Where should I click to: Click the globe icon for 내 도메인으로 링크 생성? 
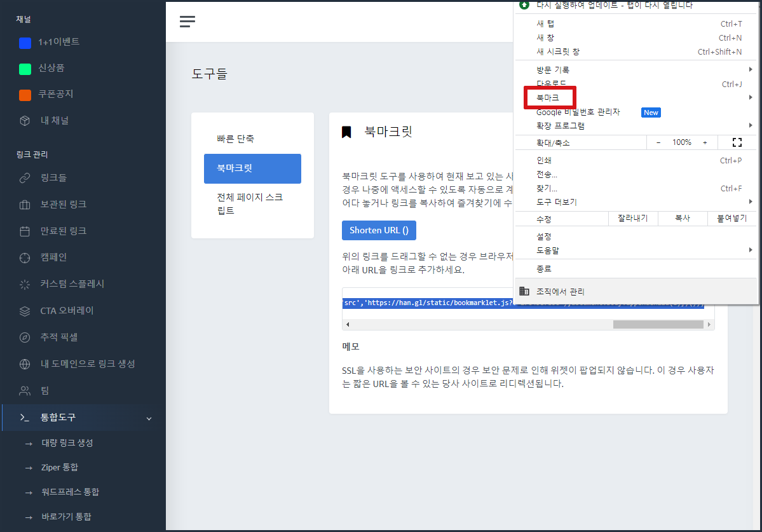25,364
